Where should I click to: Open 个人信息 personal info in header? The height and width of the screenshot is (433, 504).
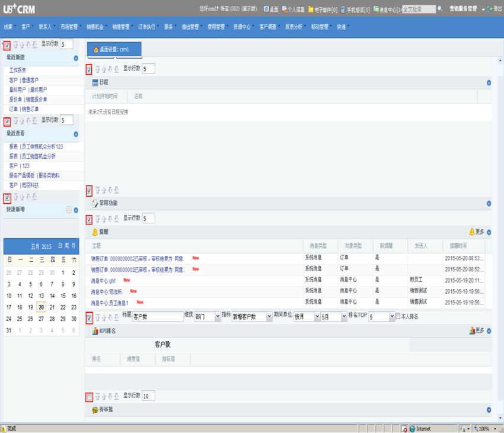285,9
